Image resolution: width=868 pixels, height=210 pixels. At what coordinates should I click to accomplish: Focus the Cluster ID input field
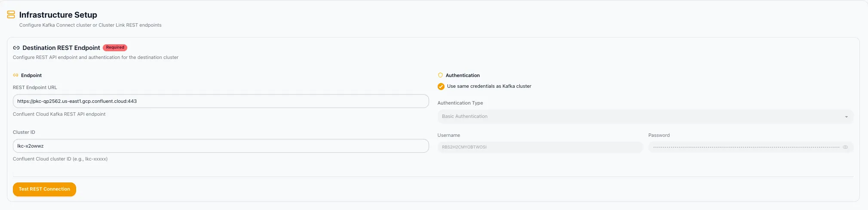coord(221,146)
